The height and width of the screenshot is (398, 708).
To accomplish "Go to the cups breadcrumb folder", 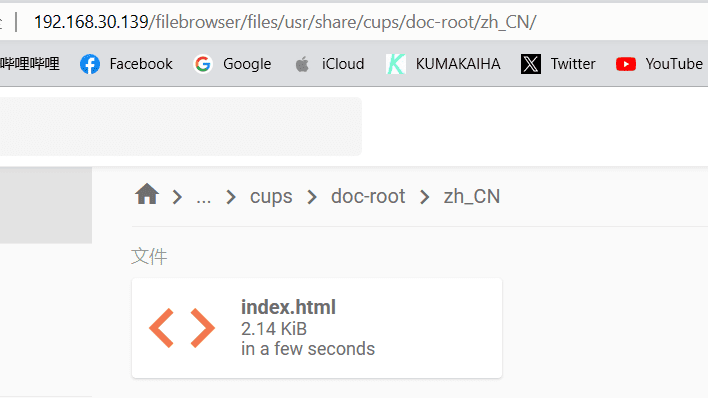I will click(x=271, y=197).
